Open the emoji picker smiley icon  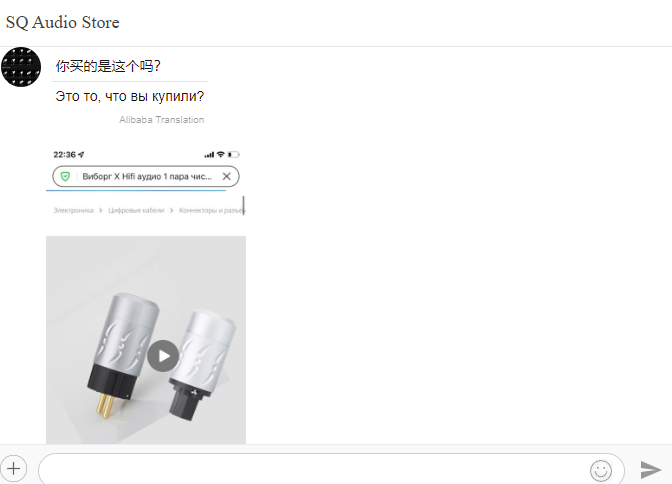click(x=601, y=470)
